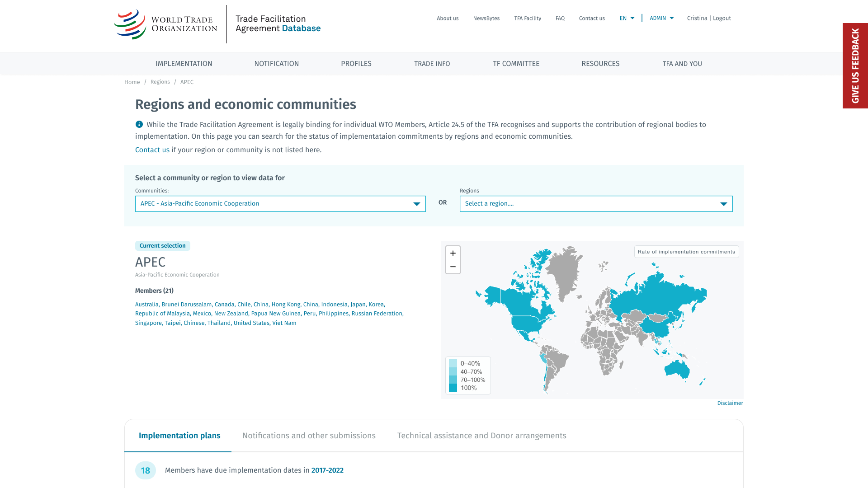Zoom out on the world map
Image resolution: width=868 pixels, height=488 pixels.
point(453,267)
